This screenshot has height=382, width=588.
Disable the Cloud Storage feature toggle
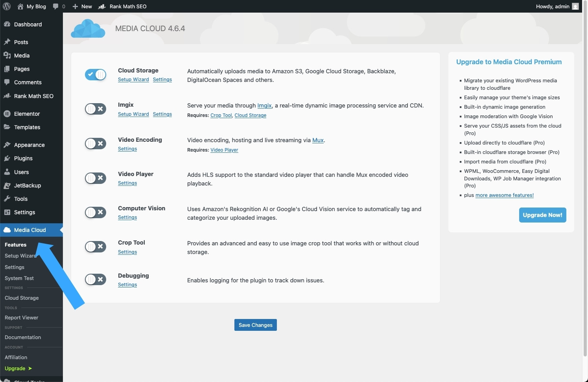[96, 74]
